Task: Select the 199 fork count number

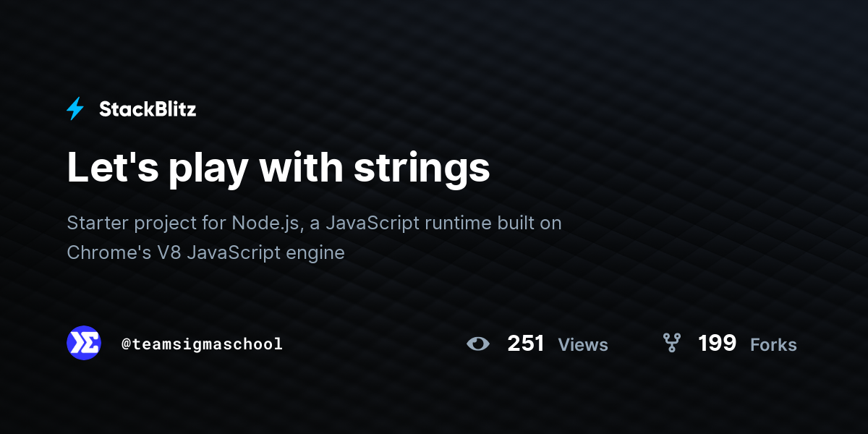Action: 717,344
